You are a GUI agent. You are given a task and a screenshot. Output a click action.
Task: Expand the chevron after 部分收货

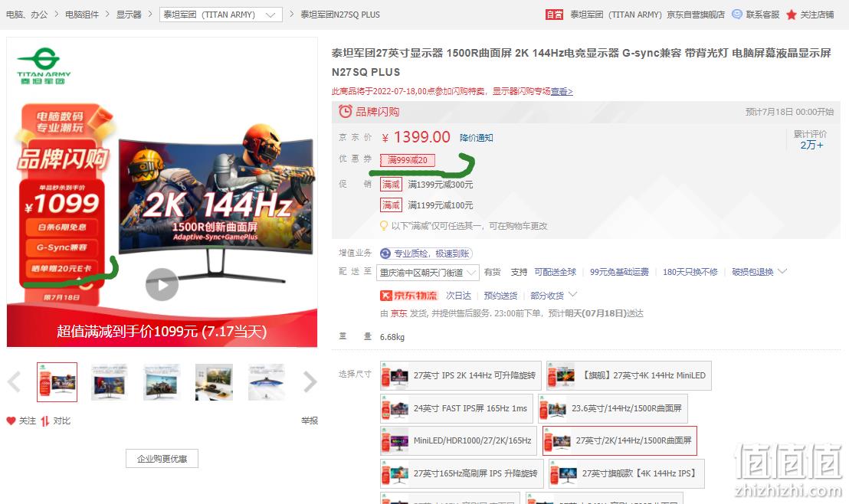(573, 294)
